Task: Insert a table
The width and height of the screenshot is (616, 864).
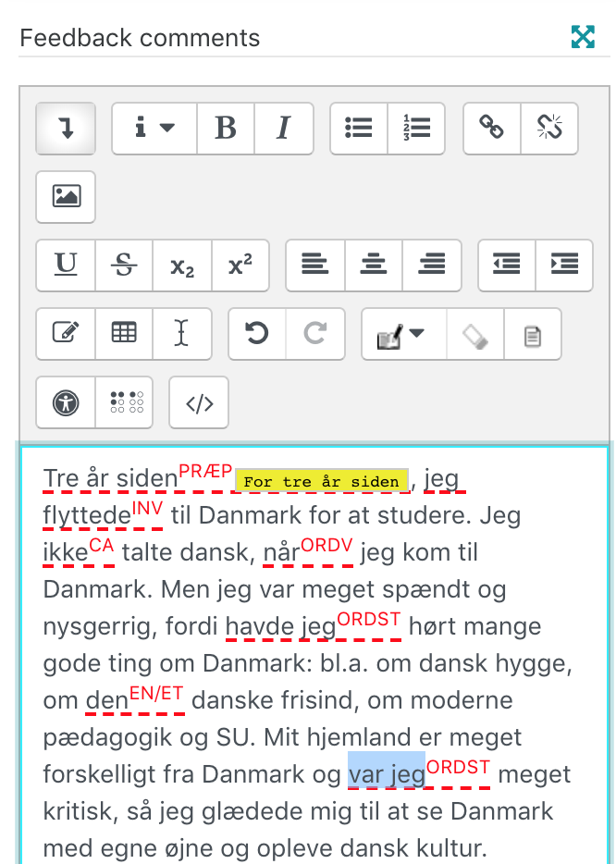Action: click(124, 333)
